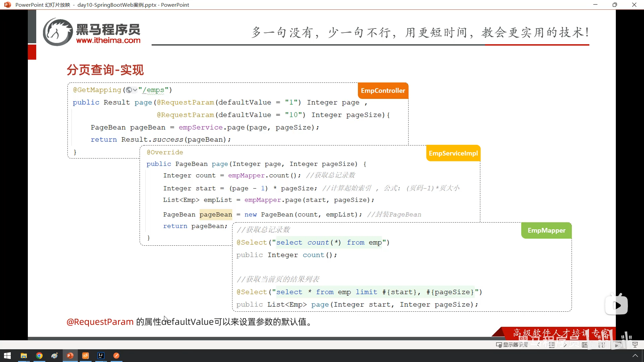Click the @Override annotation text
The image size is (644, 362).
(x=165, y=152)
